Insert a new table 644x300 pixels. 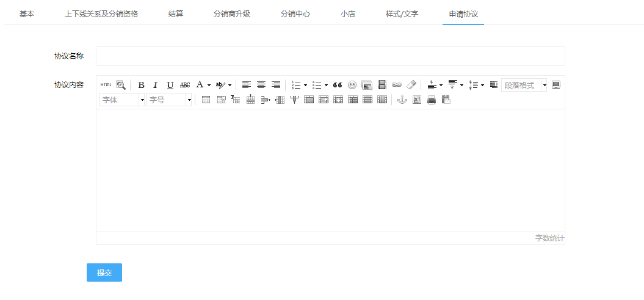click(206, 100)
